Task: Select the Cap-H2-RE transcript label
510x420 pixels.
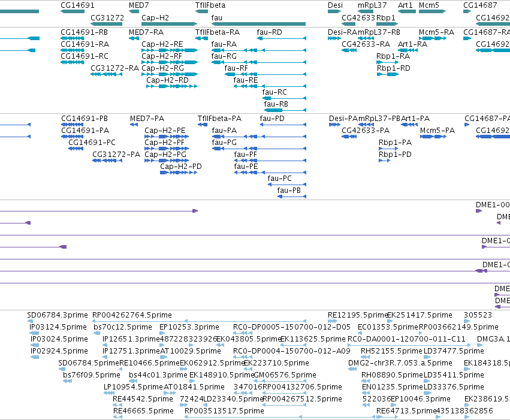Action: tap(162, 44)
